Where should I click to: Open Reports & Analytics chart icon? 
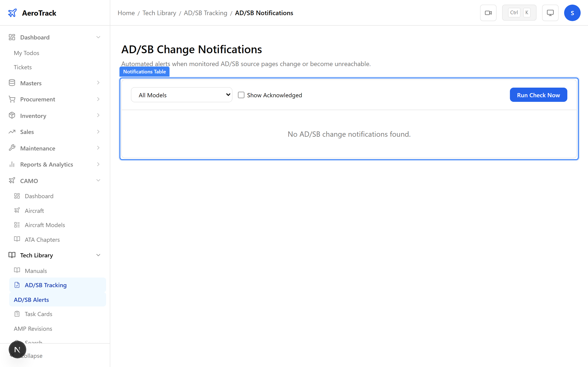[12, 164]
